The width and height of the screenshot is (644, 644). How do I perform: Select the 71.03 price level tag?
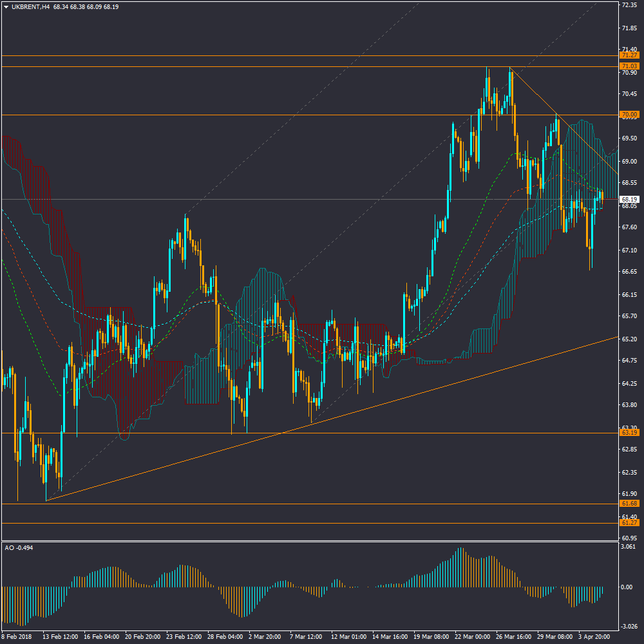pos(629,66)
